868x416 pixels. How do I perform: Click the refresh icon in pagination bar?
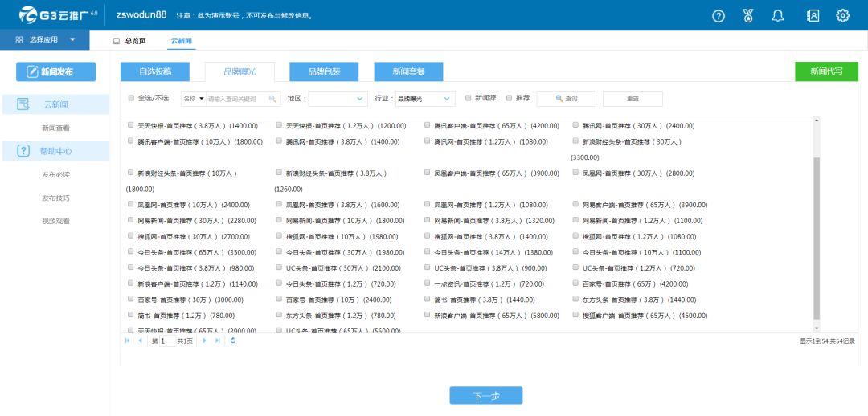click(233, 341)
